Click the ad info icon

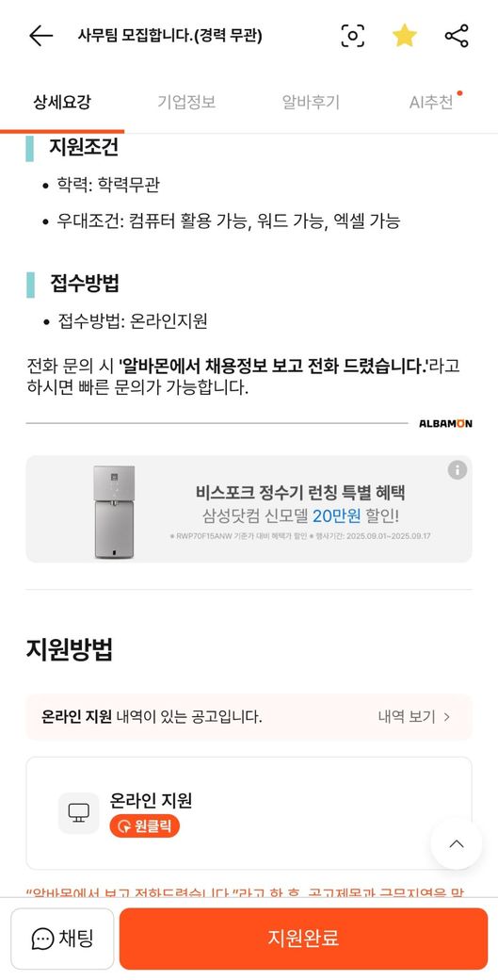click(457, 470)
